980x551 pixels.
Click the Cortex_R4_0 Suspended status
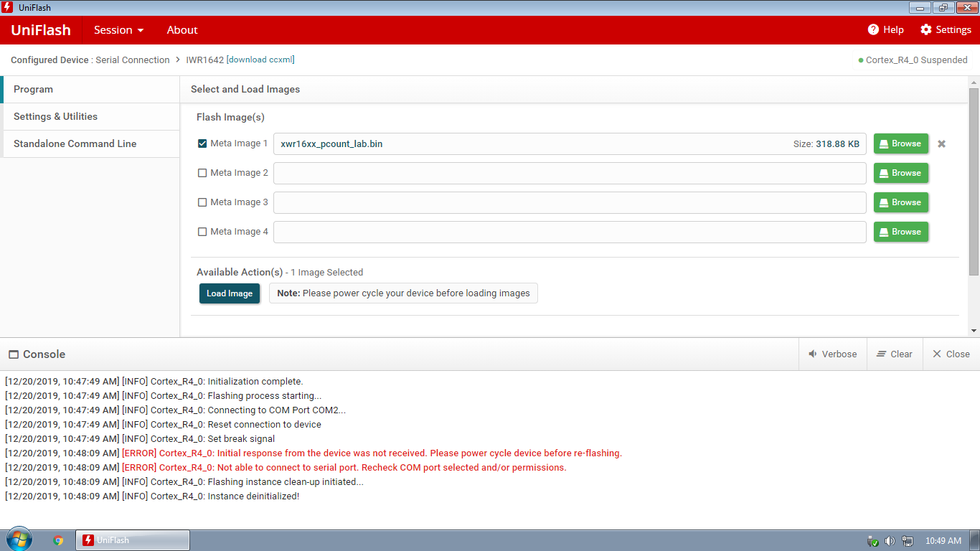pos(913,60)
